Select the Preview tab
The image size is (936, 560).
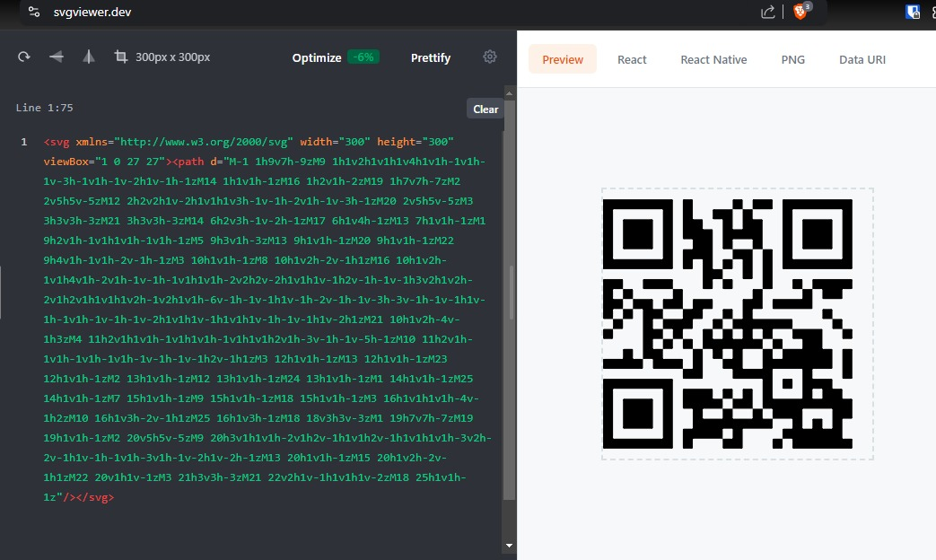tap(563, 59)
